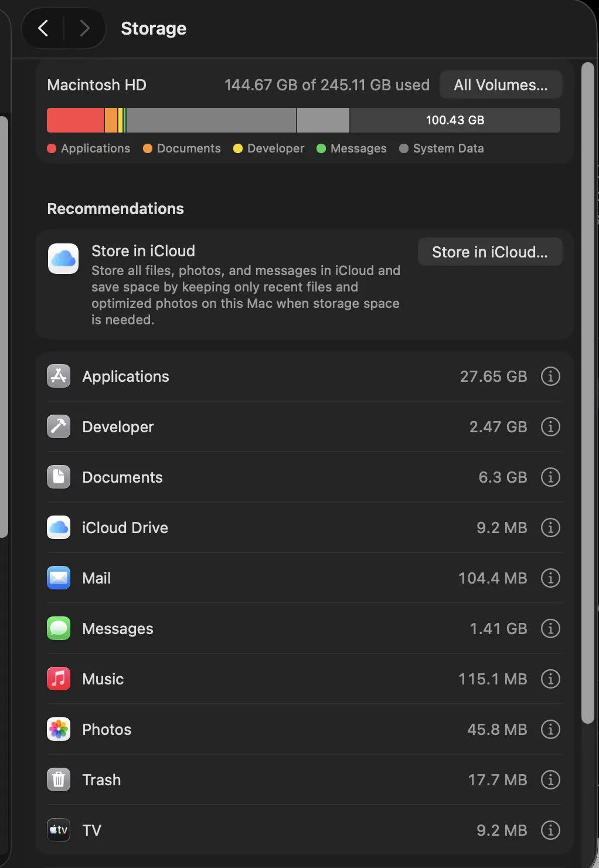The height and width of the screenshot is (868, 599).
Task: Click the 104.4 MB Mail size value
Action: tap(493, 578)
